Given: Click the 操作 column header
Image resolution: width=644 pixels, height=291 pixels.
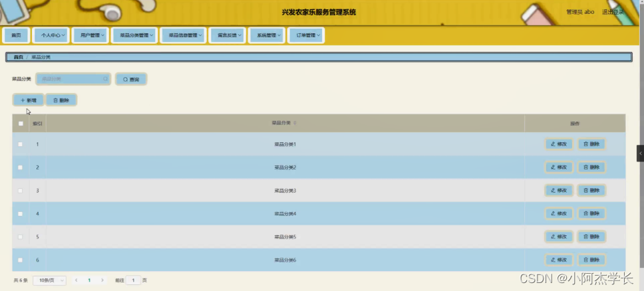Looking at the screenshot, I should coord(575,123).
